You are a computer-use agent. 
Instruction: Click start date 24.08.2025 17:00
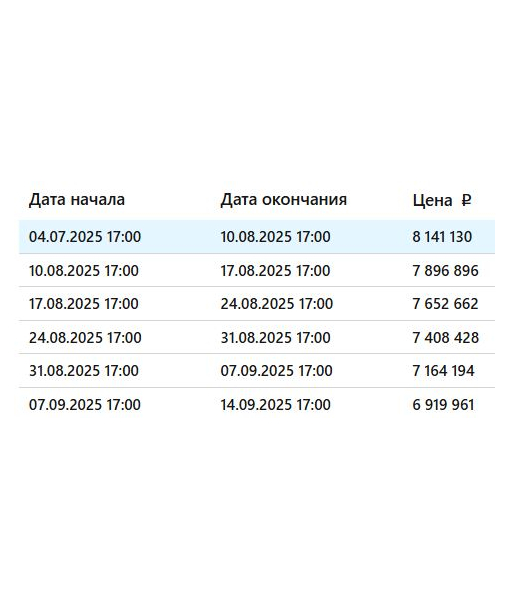coord(85,338)
